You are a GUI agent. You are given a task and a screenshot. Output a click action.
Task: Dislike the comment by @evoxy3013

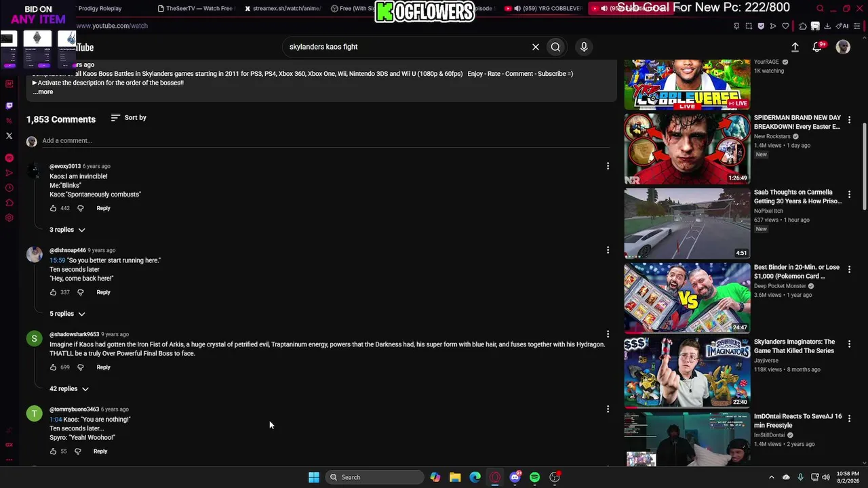tap(80, 208)
